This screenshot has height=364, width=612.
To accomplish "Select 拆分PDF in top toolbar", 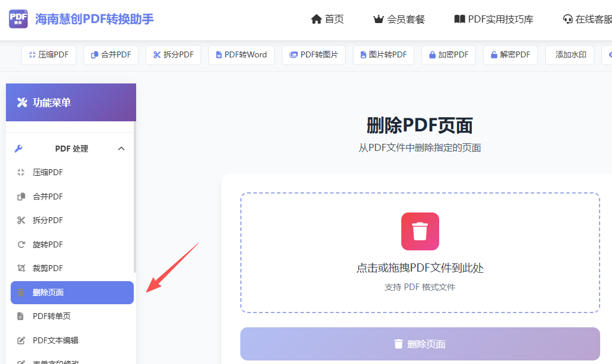I will [173, 54].
